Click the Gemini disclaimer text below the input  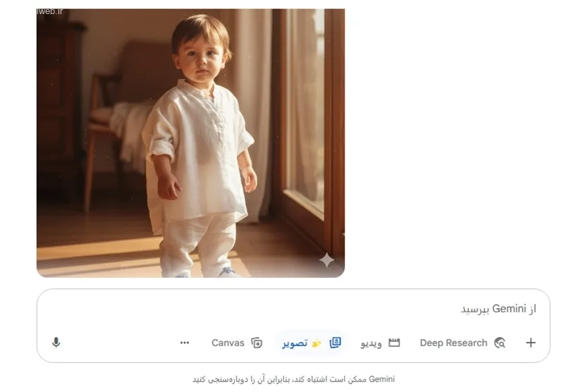293,379
